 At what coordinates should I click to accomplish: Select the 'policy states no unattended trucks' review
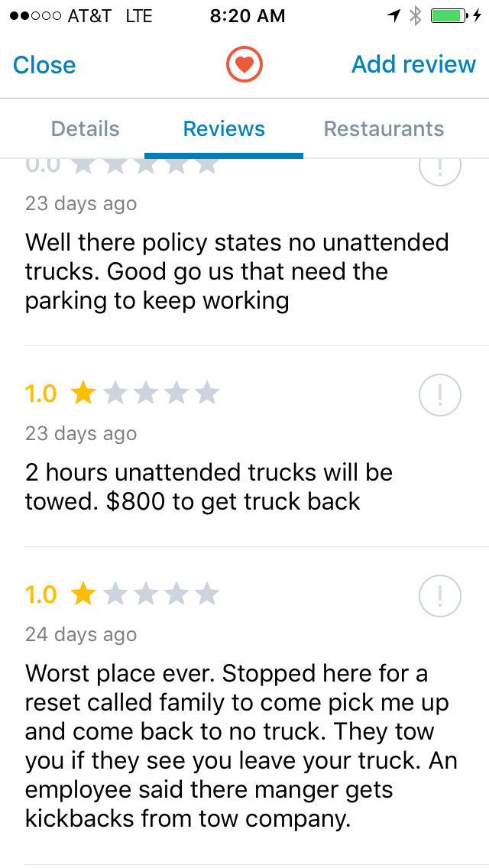[x=237, y=271]
